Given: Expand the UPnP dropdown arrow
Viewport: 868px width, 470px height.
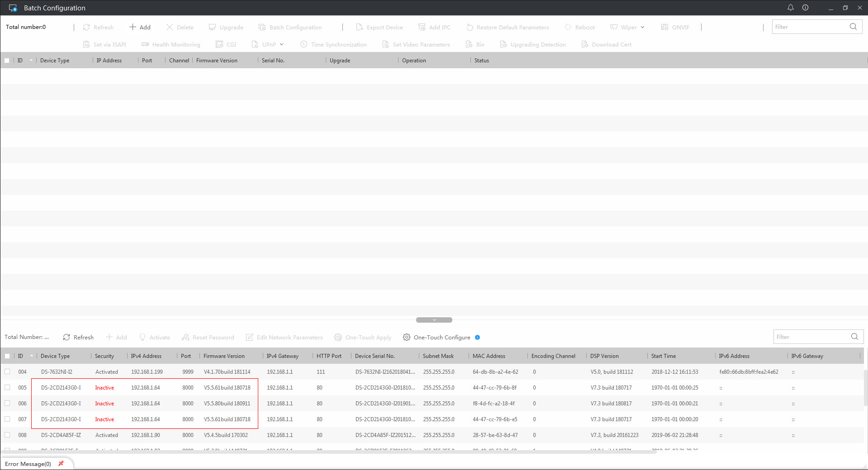Looking at the screenshot, I should coord(281,44).
